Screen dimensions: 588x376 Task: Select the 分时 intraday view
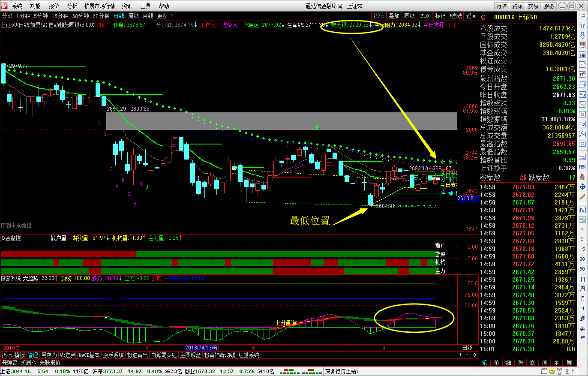pyautogui.click(x=7, y=16)
